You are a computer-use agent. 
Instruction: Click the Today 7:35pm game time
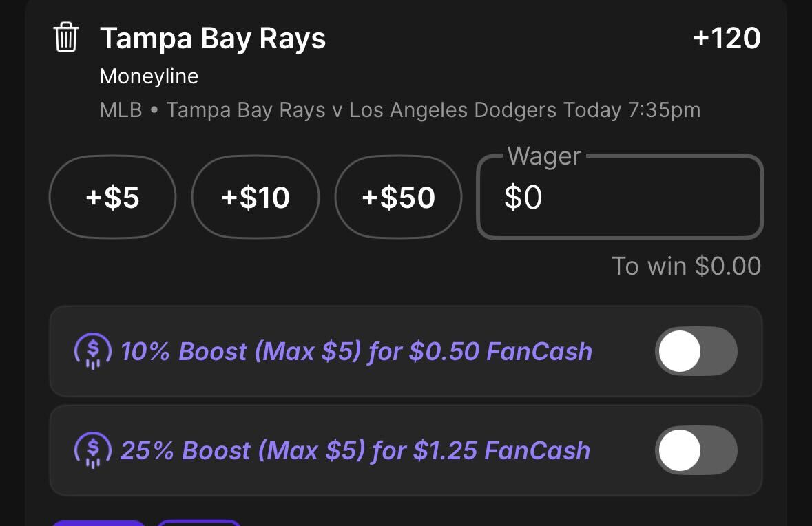click(x=632, y=110)
